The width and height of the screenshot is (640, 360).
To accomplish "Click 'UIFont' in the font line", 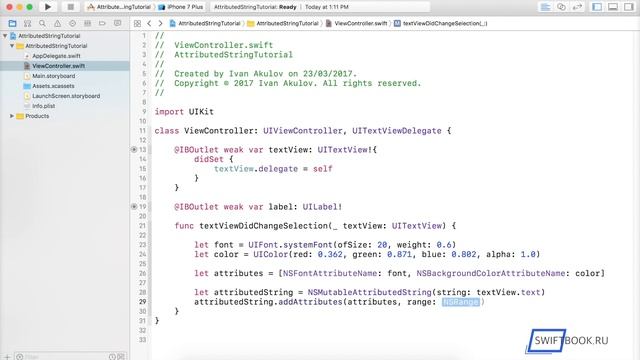I will (x=263, y=245).
